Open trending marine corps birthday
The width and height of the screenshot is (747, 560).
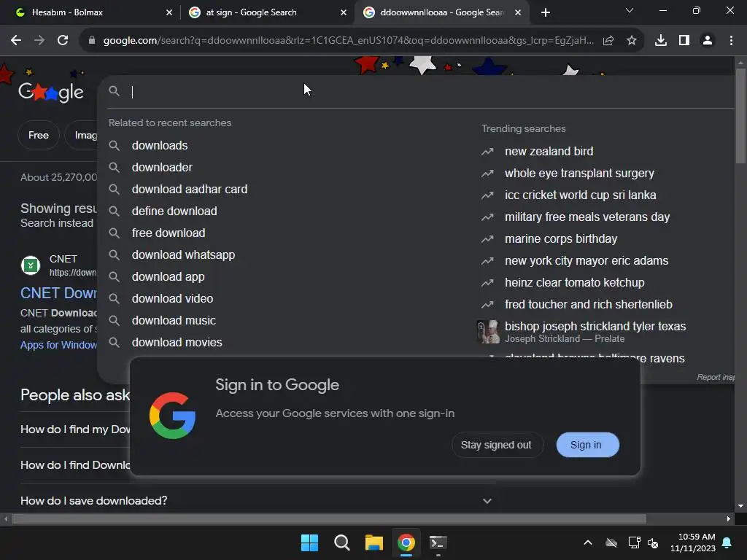(561, 238)
